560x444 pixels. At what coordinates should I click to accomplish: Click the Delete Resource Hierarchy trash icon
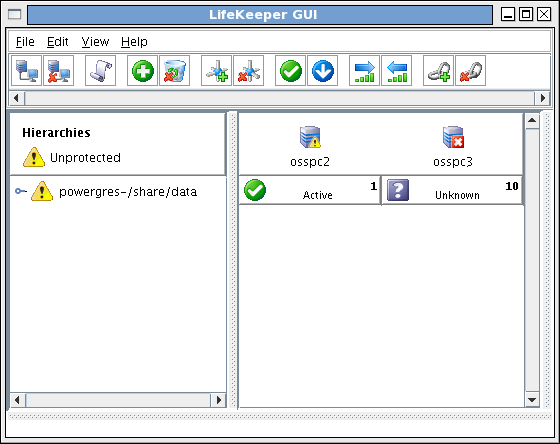(x=175, y=71)
